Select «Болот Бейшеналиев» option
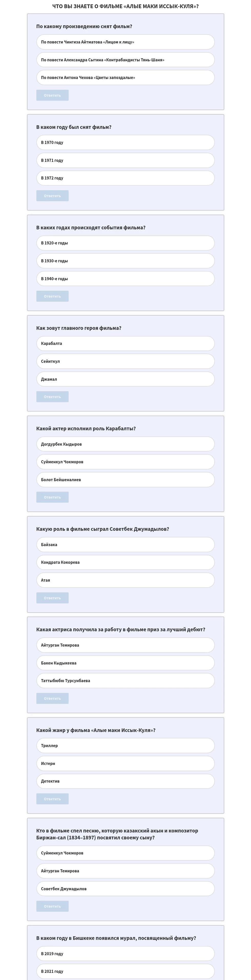This screenshot has width=251, height=980. coord(125,480)
